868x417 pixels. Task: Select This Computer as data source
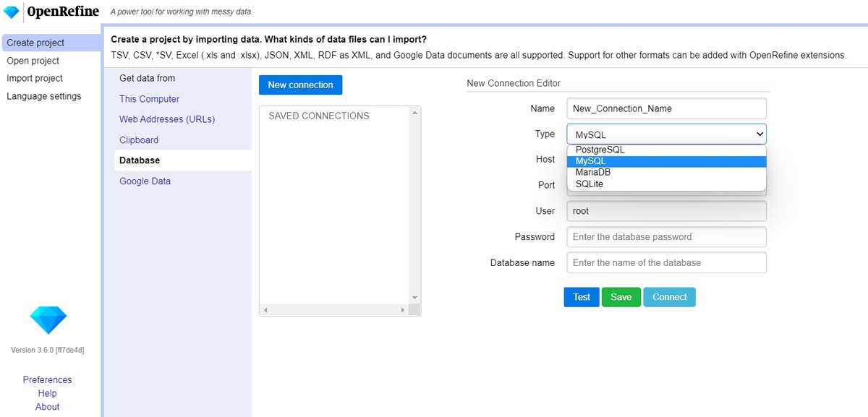coord(149,99)
